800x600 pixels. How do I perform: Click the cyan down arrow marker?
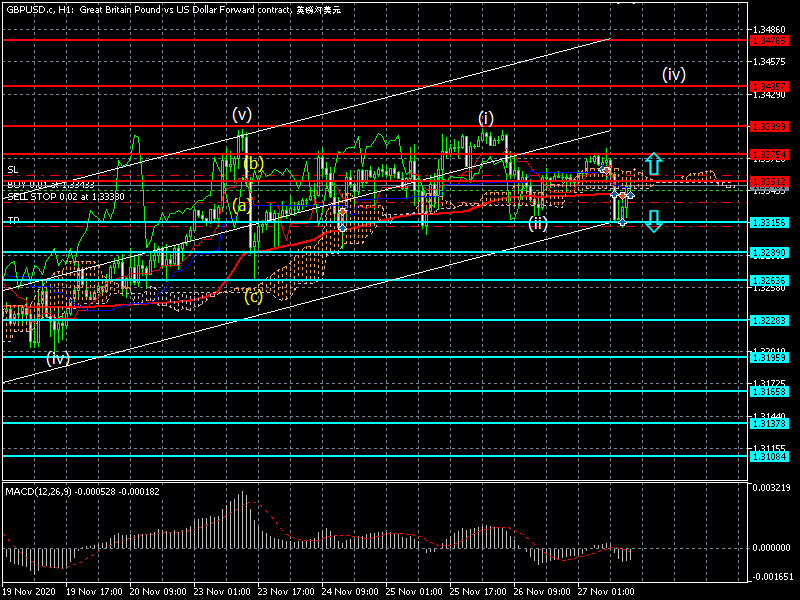coord(652,221)
